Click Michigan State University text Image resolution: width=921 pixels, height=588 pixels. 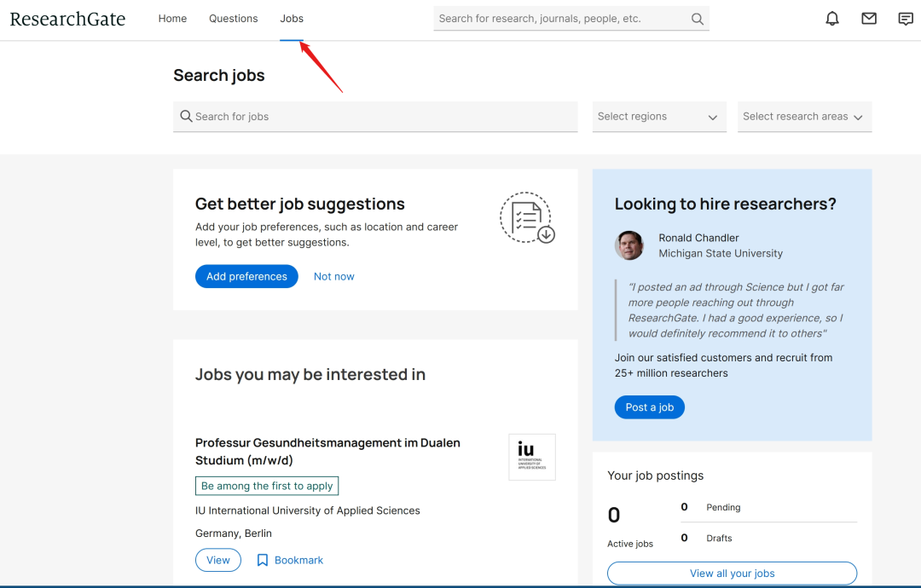(x=721, y=253)
